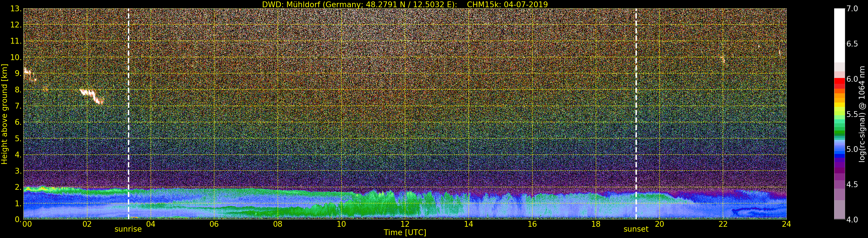The width and height of the screenshot is (868, 238).
Task: Click the 'Time [UTC]' axis label
Action: (405, 233)
